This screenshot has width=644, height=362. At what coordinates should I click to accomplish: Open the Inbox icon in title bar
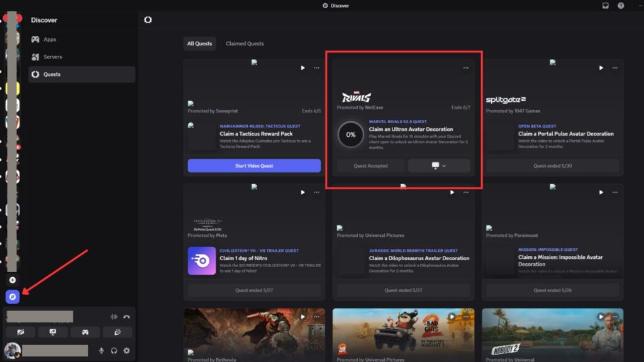pos(606,6)
